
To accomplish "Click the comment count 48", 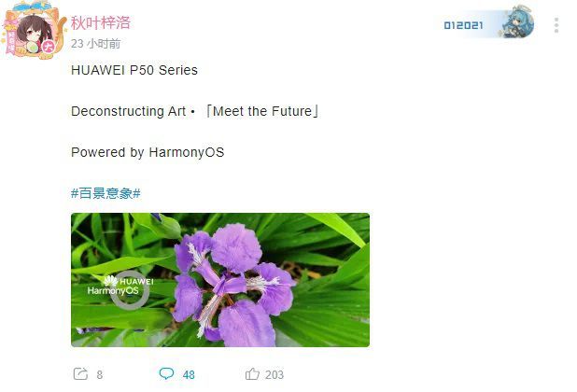I will [189, 374].
